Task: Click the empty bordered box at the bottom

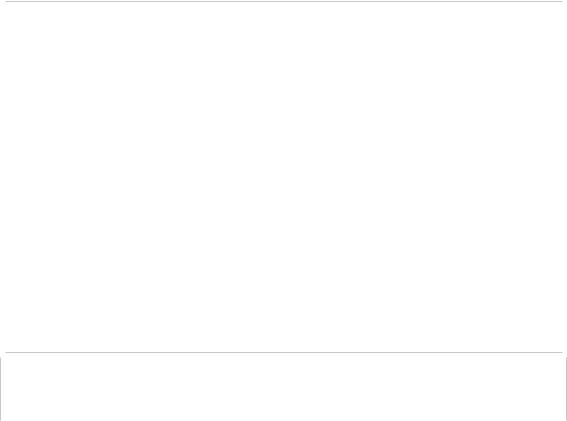Action: 284,389
